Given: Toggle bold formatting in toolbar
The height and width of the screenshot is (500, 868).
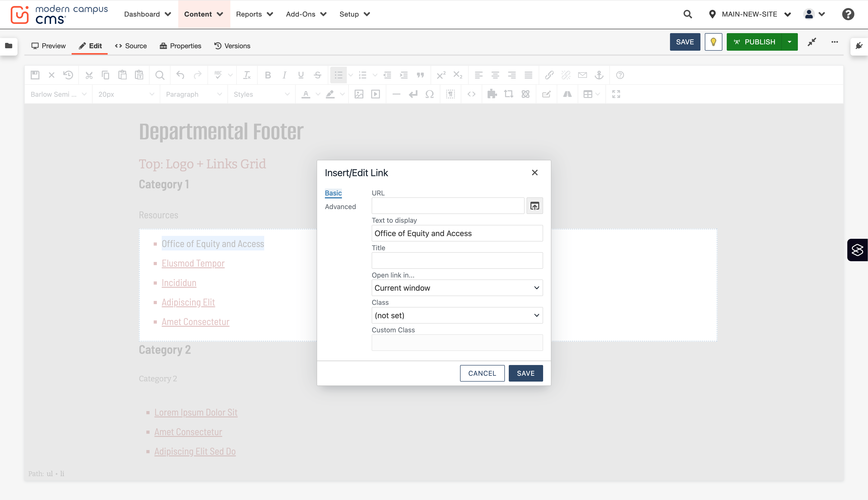Looking at the screenshot, I should tap(268, 75).
